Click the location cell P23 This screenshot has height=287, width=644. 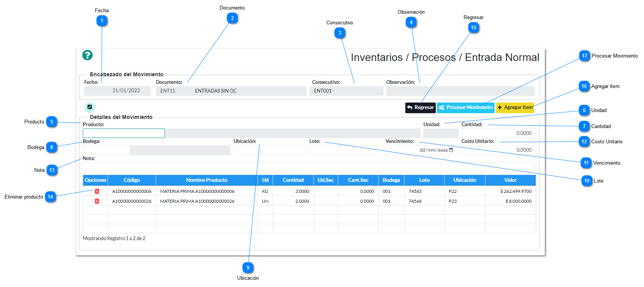click(465, 201)
